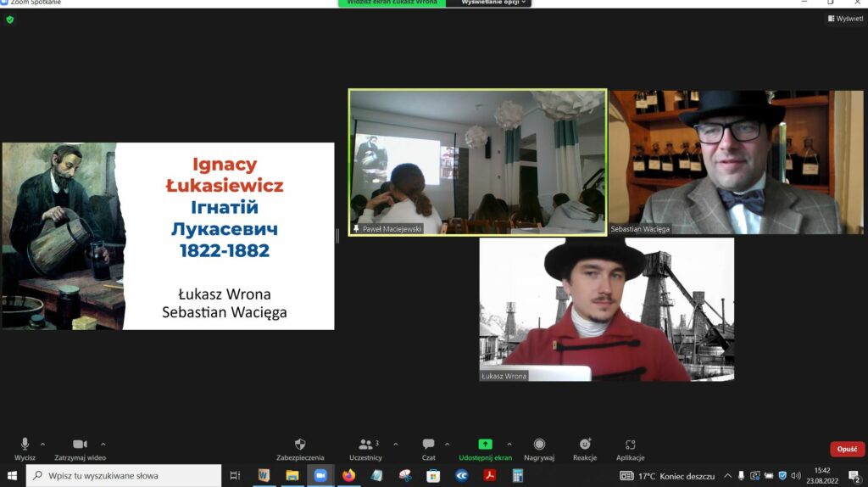Click the green Udostępnij ekran share icon

(485, 445)
